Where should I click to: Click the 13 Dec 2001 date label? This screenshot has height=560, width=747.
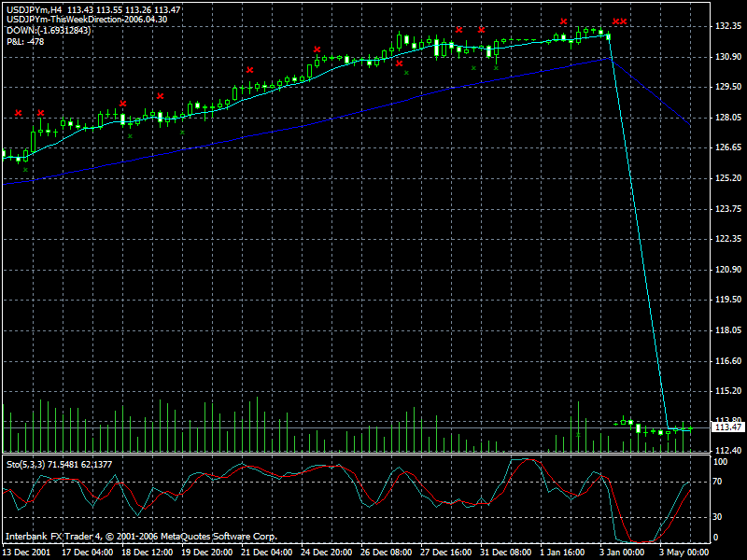[27, 552]
